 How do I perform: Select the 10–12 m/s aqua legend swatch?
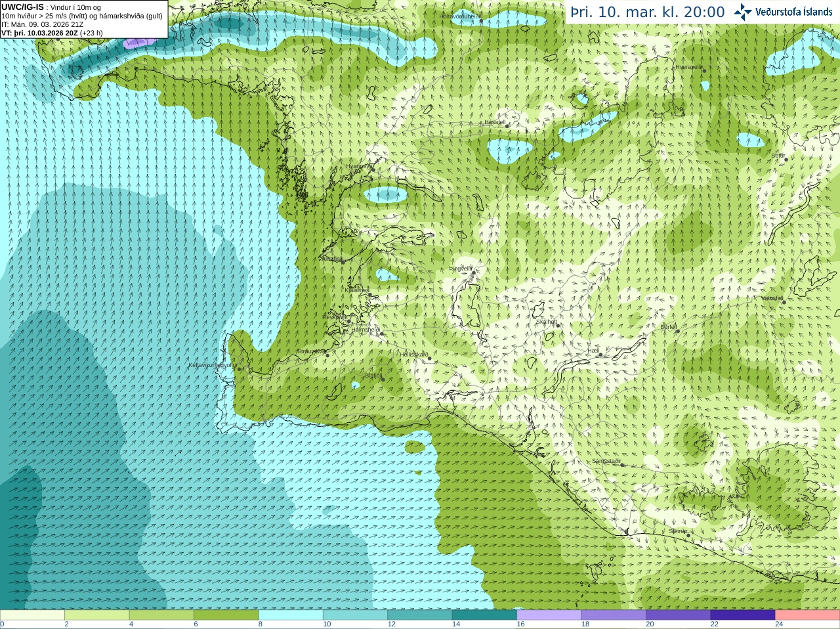click(x=355, y=615)
